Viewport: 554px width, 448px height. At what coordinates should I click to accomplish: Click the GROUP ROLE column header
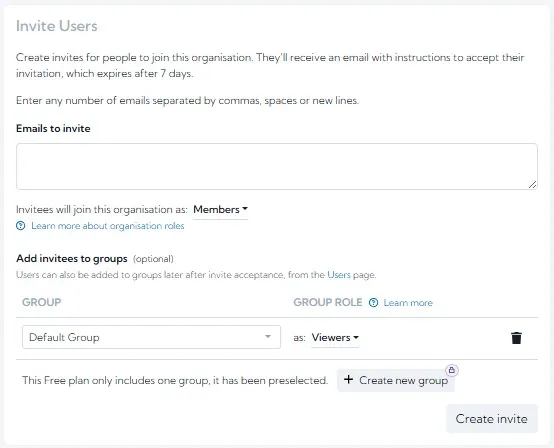(328, 302)
